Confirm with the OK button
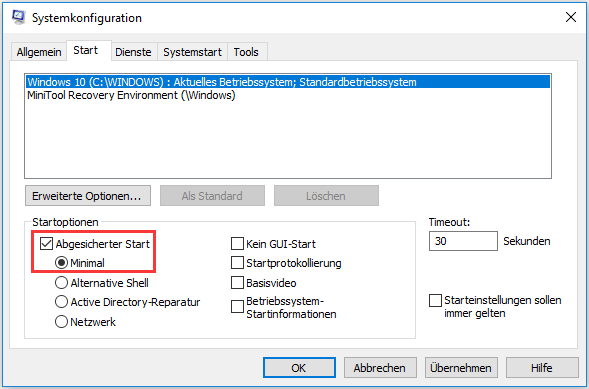Image resolution: width=589 pixels, height=389 pixels. click(299, 367)
